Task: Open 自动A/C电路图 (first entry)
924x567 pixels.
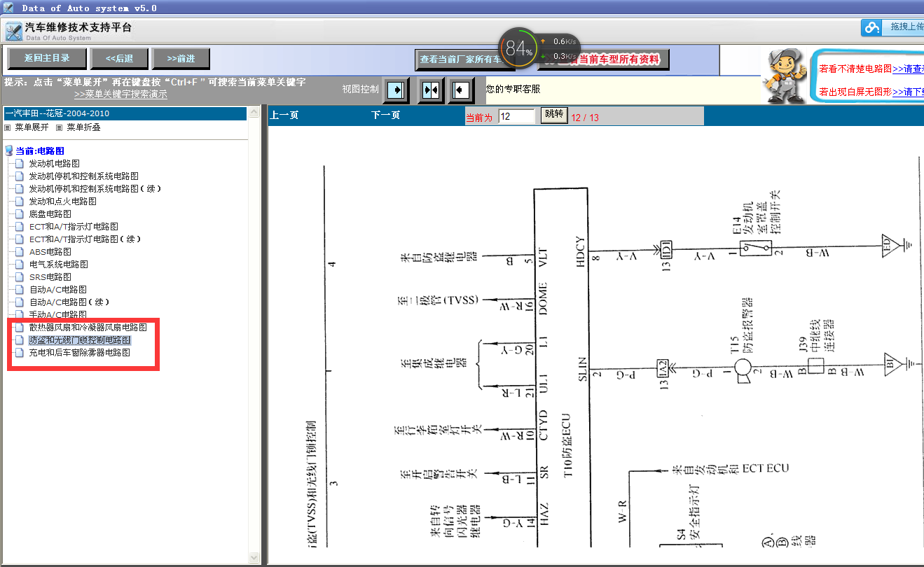Action: coord(57,289)
